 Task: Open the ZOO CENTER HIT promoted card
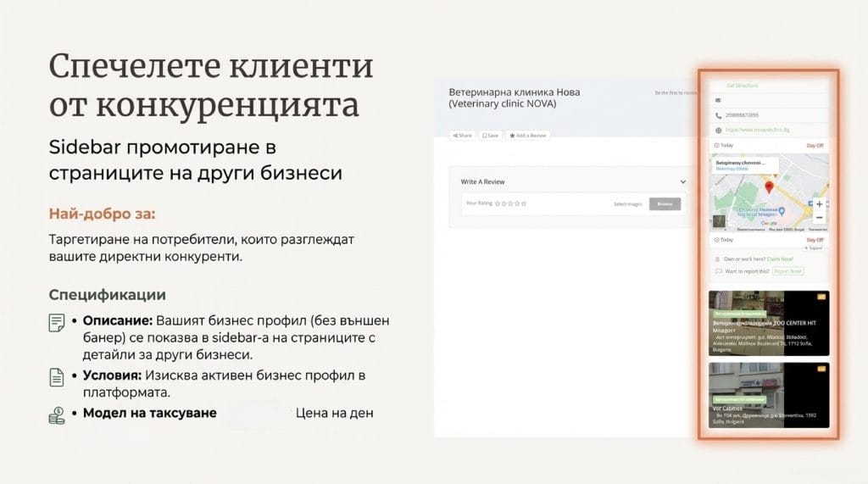point(769,323)
